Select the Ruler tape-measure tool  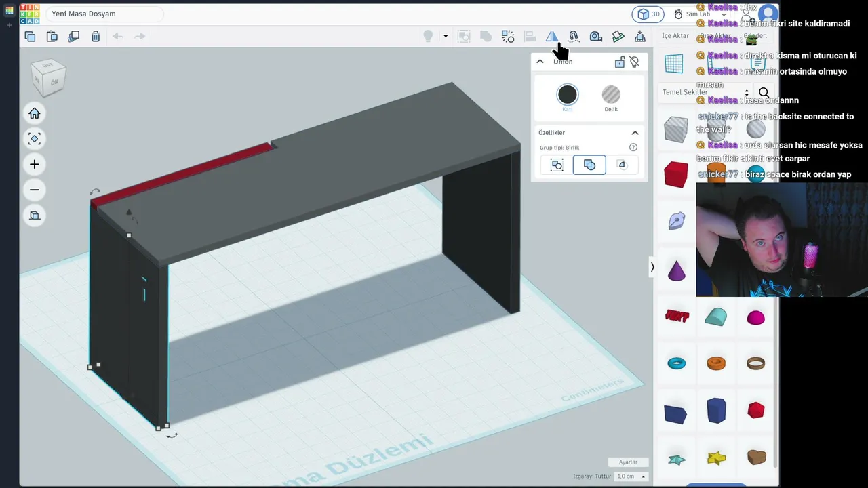tap(596, 37)
